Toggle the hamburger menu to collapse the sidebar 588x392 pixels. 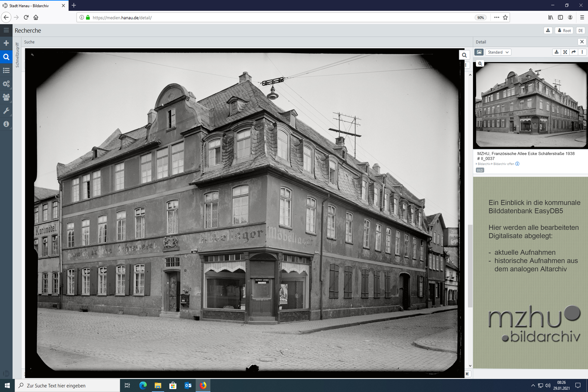[6, 30]
